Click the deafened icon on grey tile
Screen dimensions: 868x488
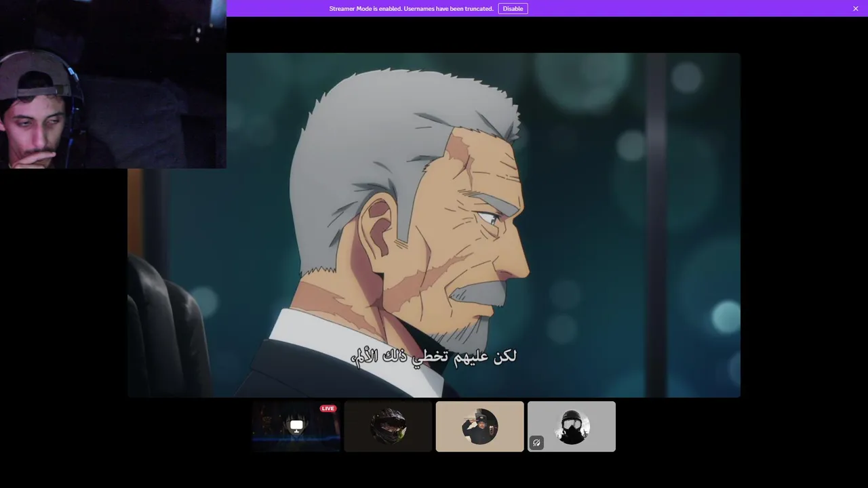(536, 443)
